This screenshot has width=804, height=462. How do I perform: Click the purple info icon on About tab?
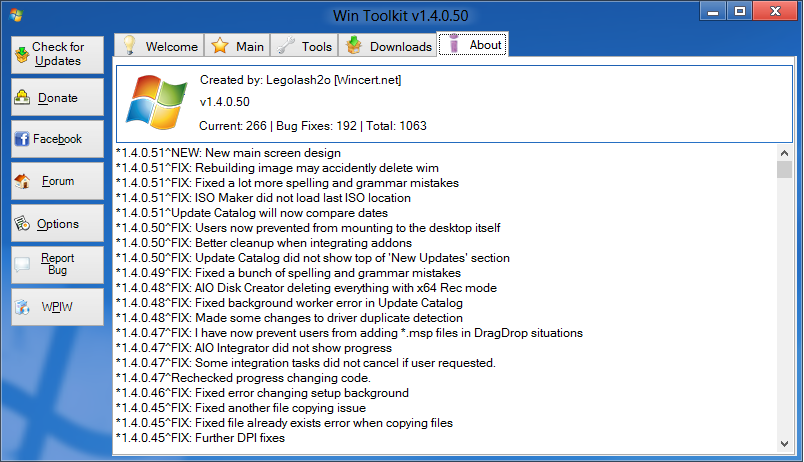[454, 44]
